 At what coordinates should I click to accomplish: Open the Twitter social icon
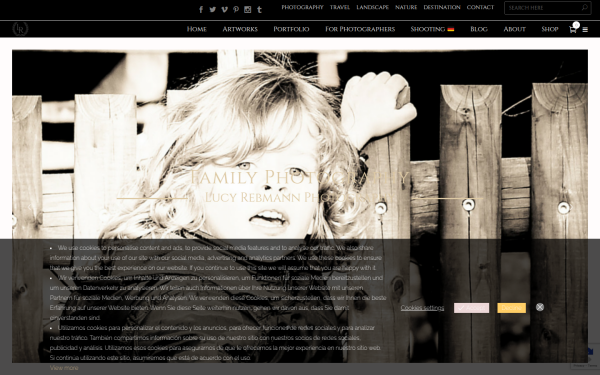point(213,9)
